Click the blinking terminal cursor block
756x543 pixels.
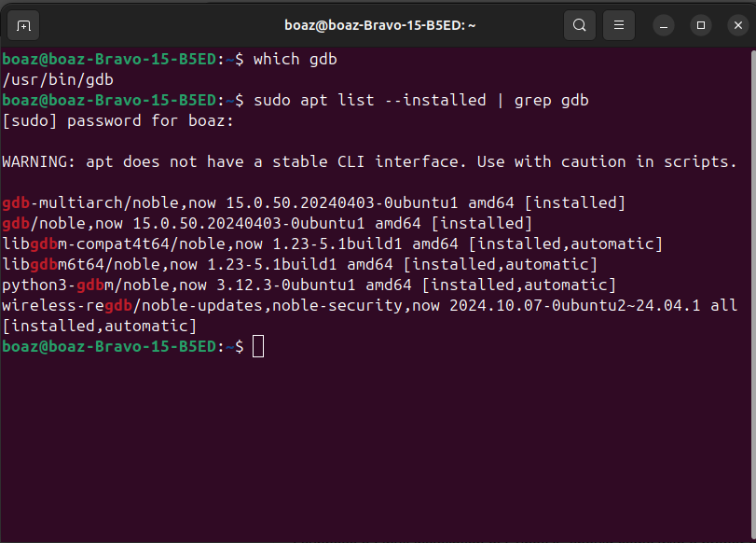(x=261, y=346)
